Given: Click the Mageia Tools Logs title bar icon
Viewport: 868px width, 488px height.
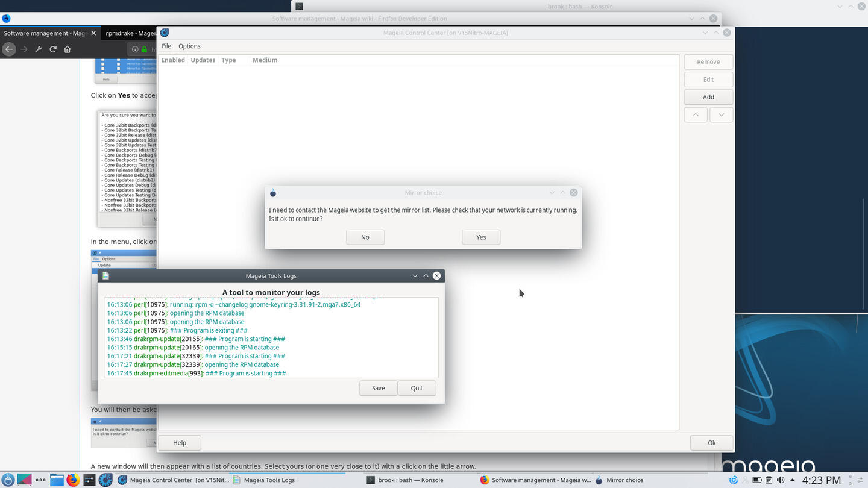Looking at the screenshot, I should [105, 275].
